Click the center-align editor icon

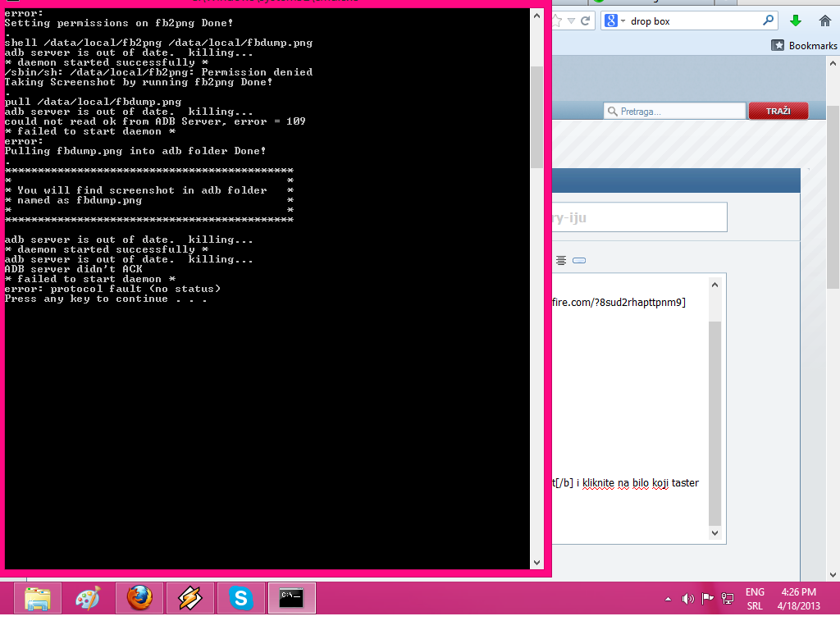[x=561, y=260]
